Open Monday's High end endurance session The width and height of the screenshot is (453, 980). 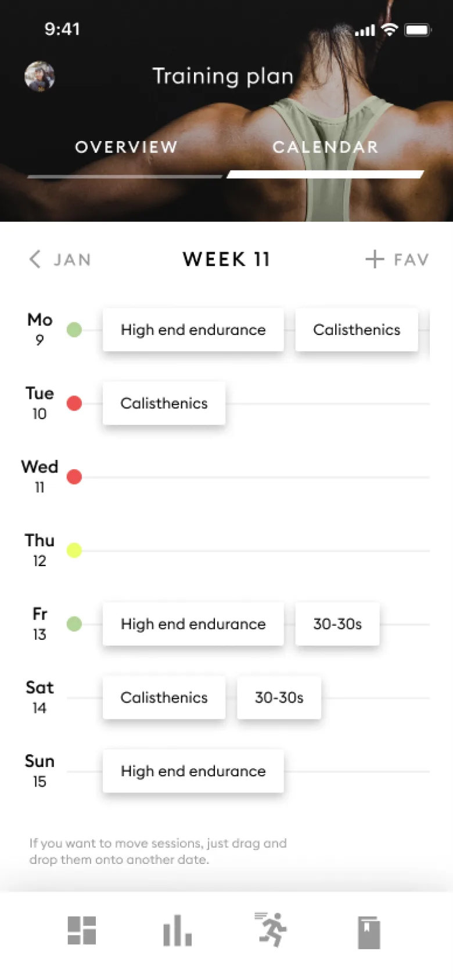[x=193, y=330]
